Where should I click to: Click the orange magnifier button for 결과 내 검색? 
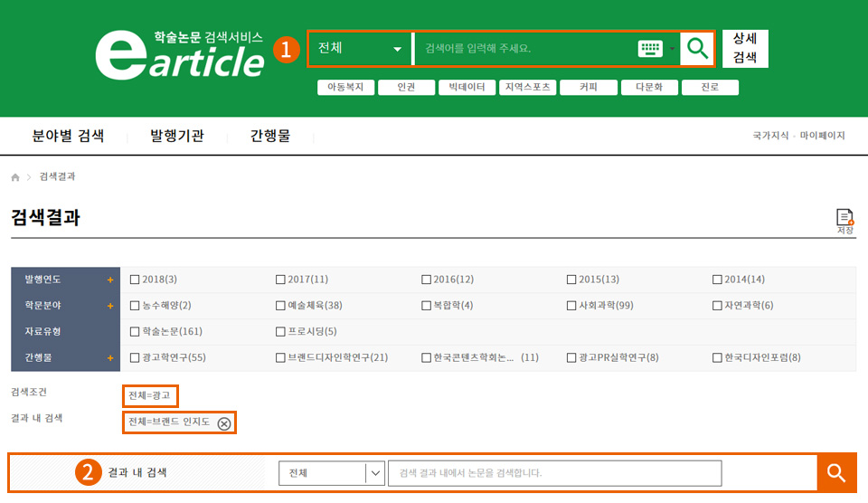(x=836, y=472)
